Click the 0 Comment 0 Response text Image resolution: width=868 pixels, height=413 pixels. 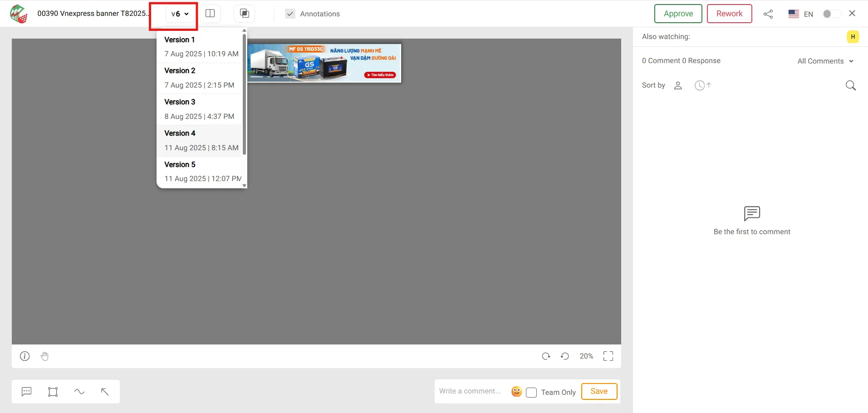coord(681,61)
